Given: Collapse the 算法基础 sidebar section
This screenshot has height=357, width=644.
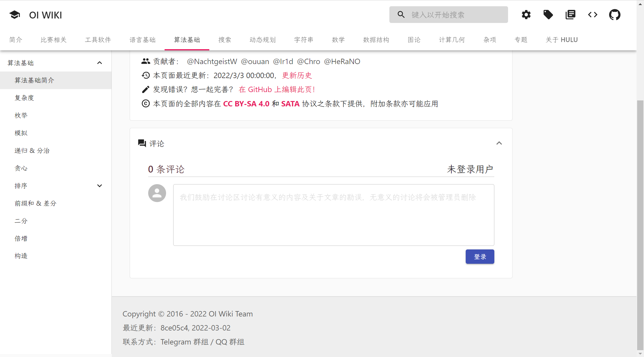Looking at the screenshot, I should [x=100, y=63].
